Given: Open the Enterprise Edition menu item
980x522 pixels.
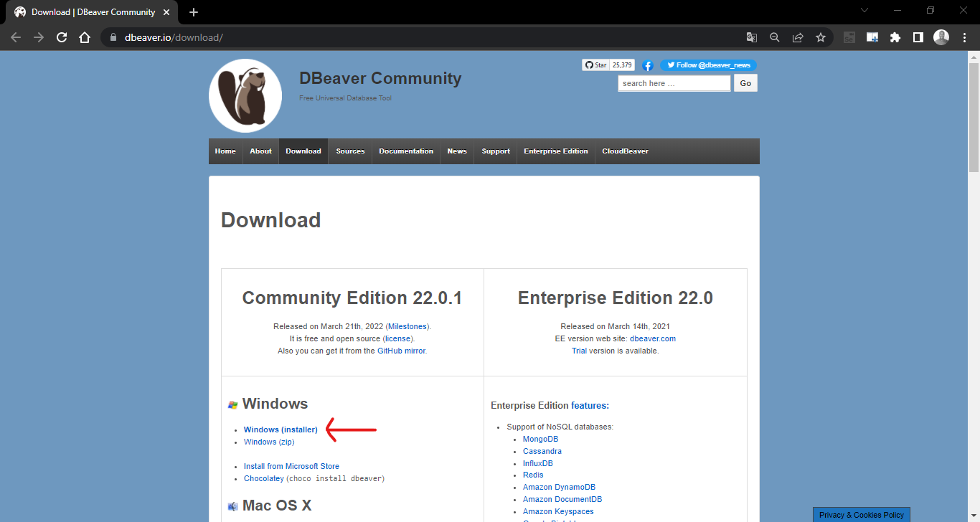Looking at the screenshot, I should coord(556,151).
